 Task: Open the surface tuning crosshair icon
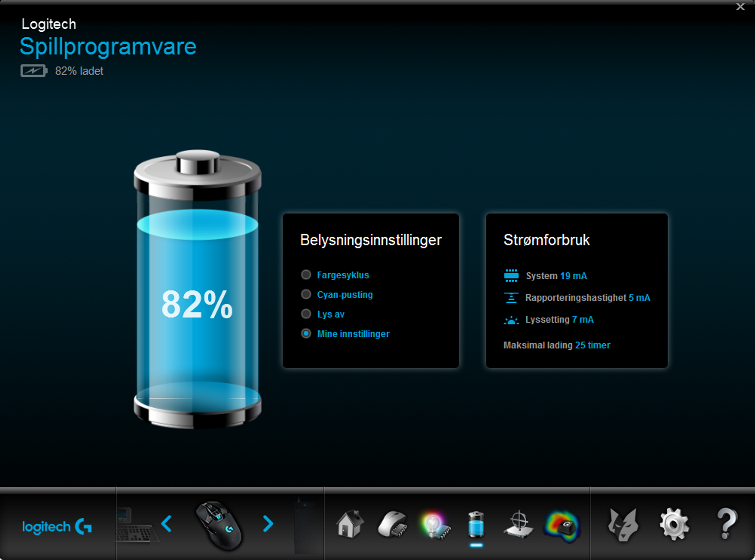point(519,524)
